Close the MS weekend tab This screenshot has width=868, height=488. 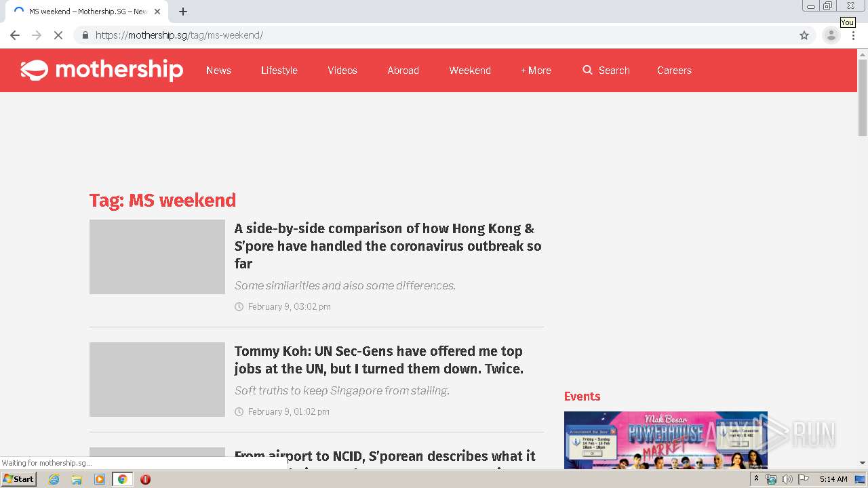pos(157,12)
